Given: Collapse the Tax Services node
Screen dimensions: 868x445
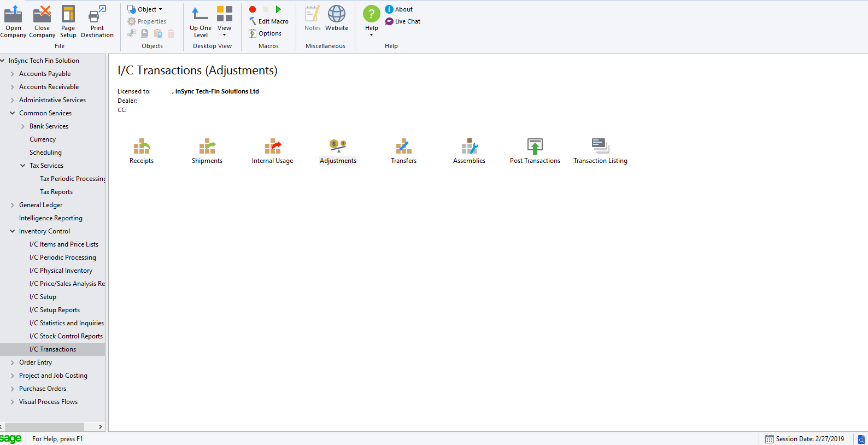Looking at the screenshot, I should (22, 166).
